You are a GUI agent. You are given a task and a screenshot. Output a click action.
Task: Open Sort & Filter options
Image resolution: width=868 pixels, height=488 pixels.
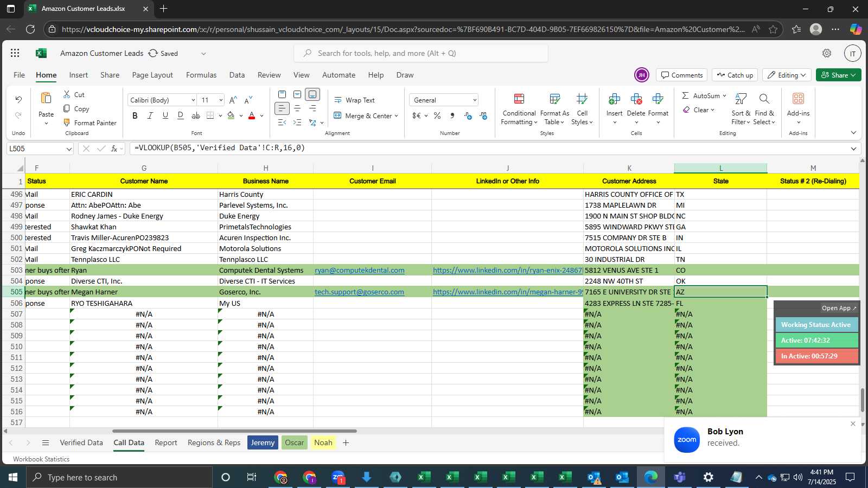point(741,108)
